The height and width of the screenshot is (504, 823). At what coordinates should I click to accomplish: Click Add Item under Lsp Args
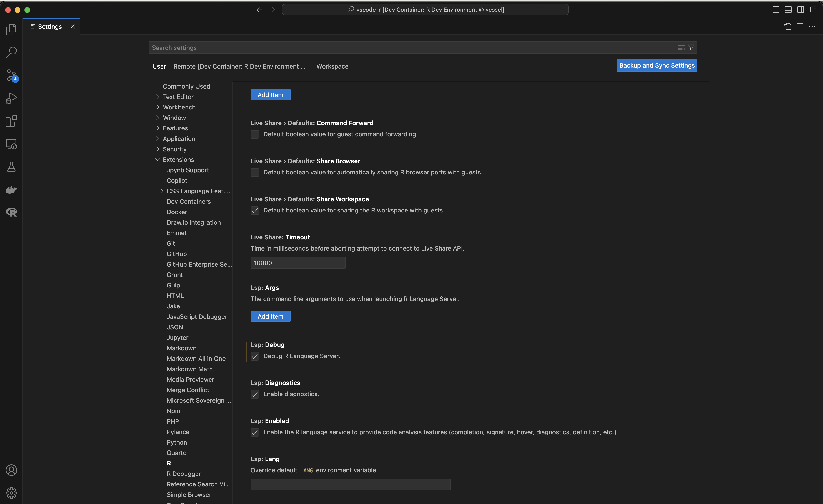point(270,316)
